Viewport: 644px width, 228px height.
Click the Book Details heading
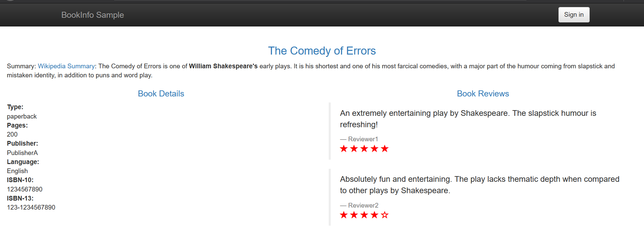click(x=161, y=94)
